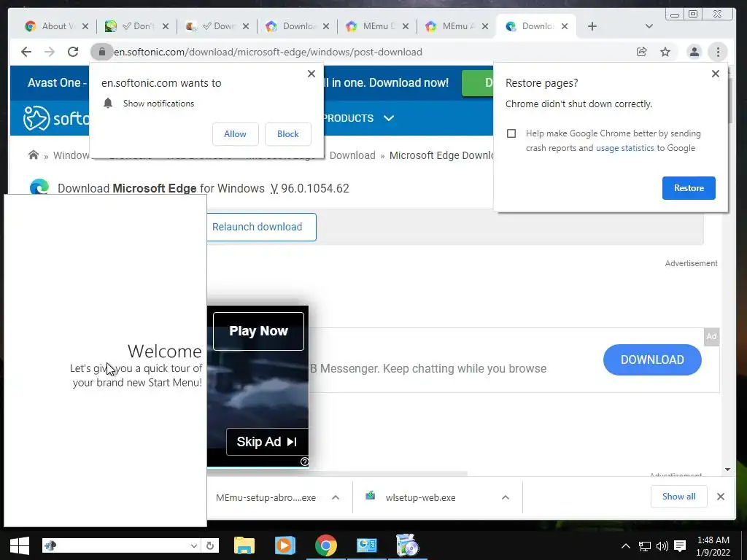This screenshot has height=560, width=747.
Task: Open the MEmu-setup-abro....exe download
Action: (x=266, y=497)
